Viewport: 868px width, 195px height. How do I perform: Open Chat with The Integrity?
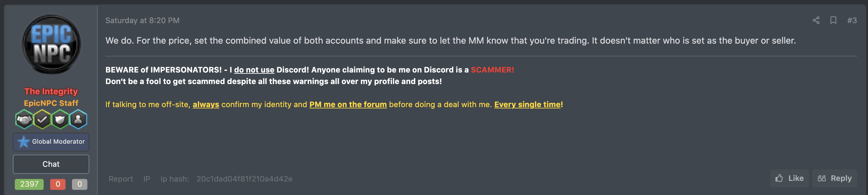51,164
